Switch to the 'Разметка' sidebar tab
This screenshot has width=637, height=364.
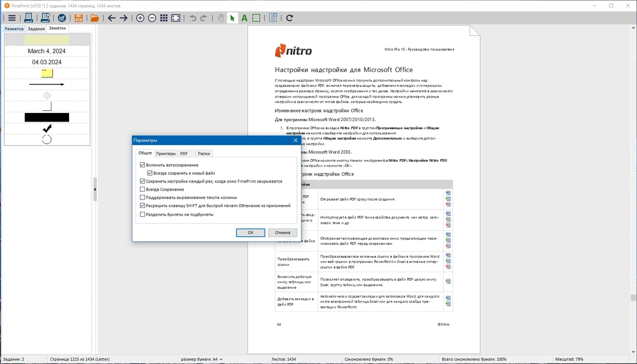point(14,29)
